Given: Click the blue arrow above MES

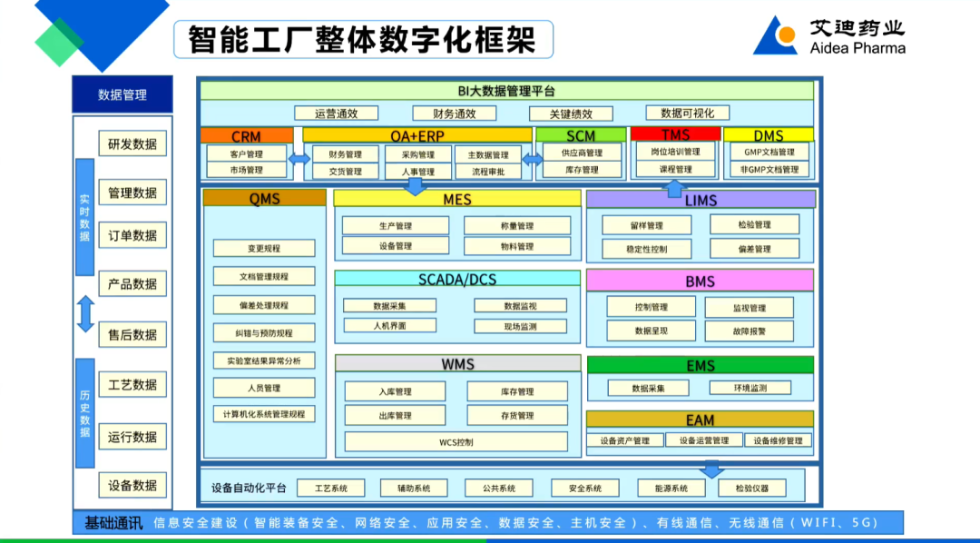Looking at the screenshot, I should click(x=415, y=186).
